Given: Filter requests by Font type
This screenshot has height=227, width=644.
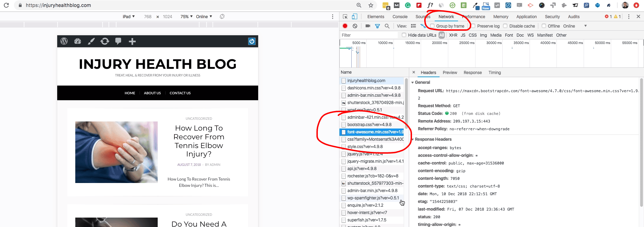Looking at the screenshot, I should [x=509, y=35].
